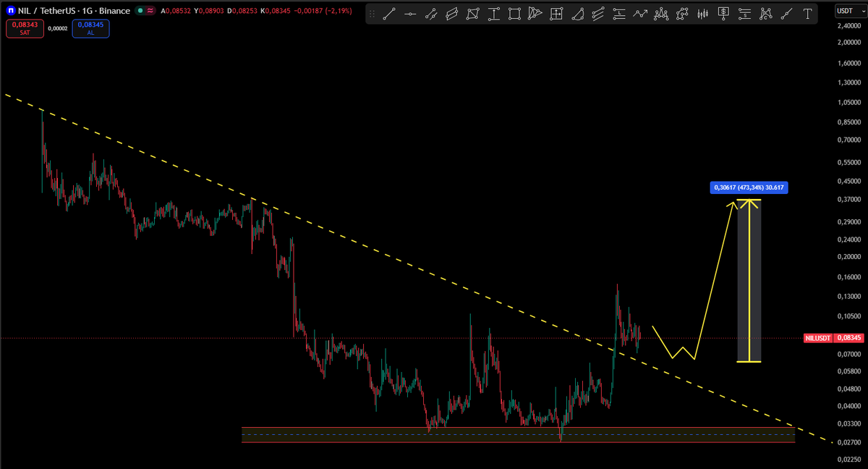This screenshot has width=868, height=469.
Task: Choose the line with two mid-point nodes
Action: (431, 13)
